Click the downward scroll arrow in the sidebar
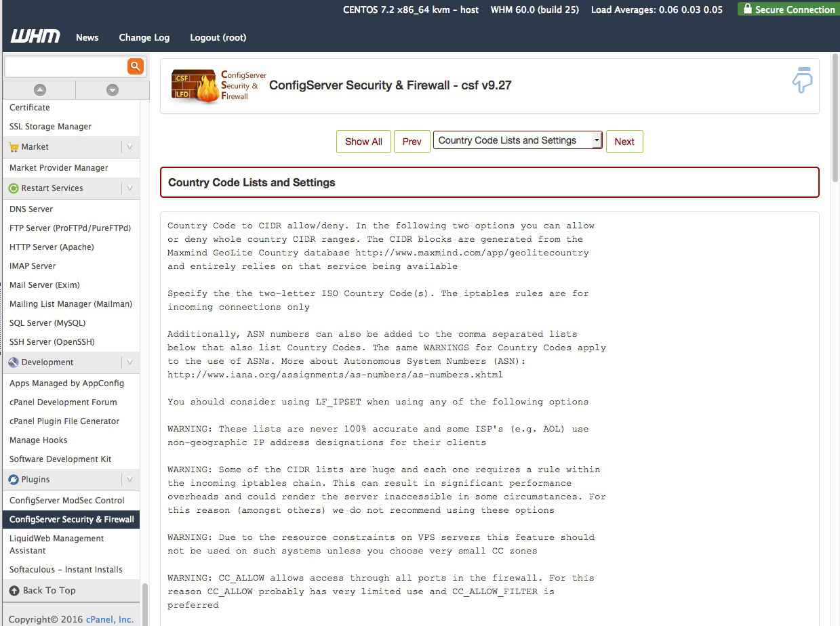Screen dimensions: 840x626 point(113,89)
